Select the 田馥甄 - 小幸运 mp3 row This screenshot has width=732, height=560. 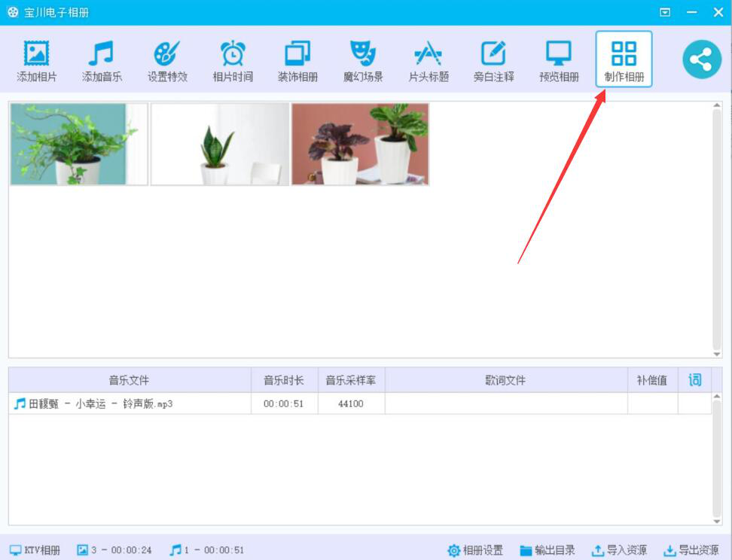pyautogui.click(x=359, y=403)
